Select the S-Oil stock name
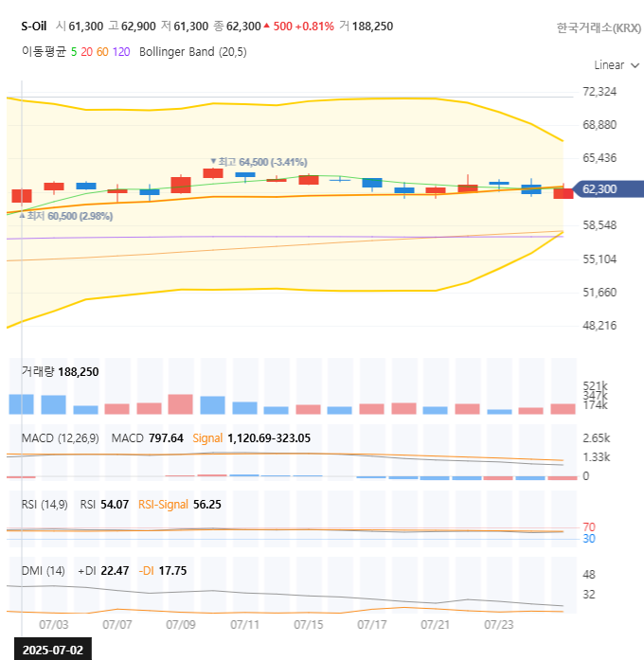 tap(34, 27)
